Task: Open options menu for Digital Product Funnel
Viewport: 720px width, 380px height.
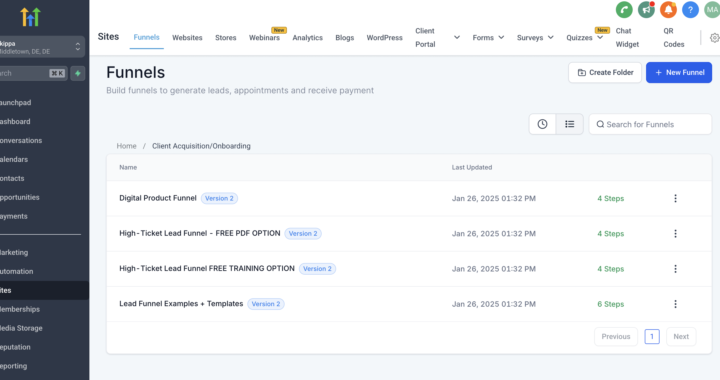Action: click(675, 198)
